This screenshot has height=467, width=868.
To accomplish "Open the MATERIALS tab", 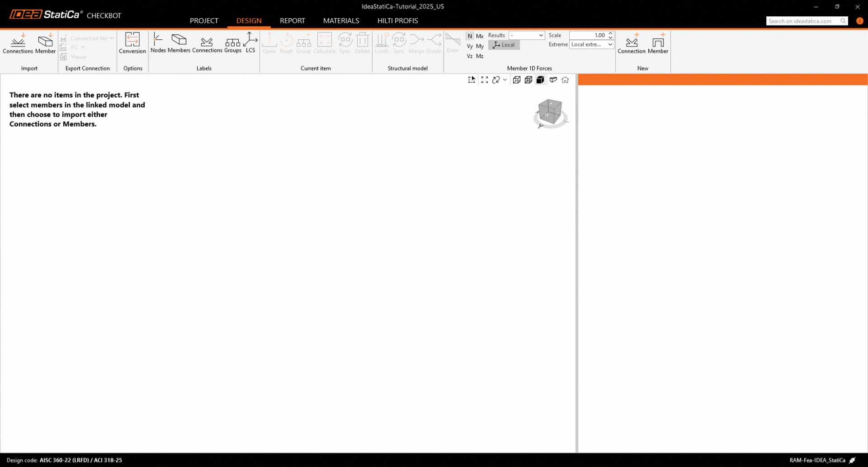I will point(341,21).
